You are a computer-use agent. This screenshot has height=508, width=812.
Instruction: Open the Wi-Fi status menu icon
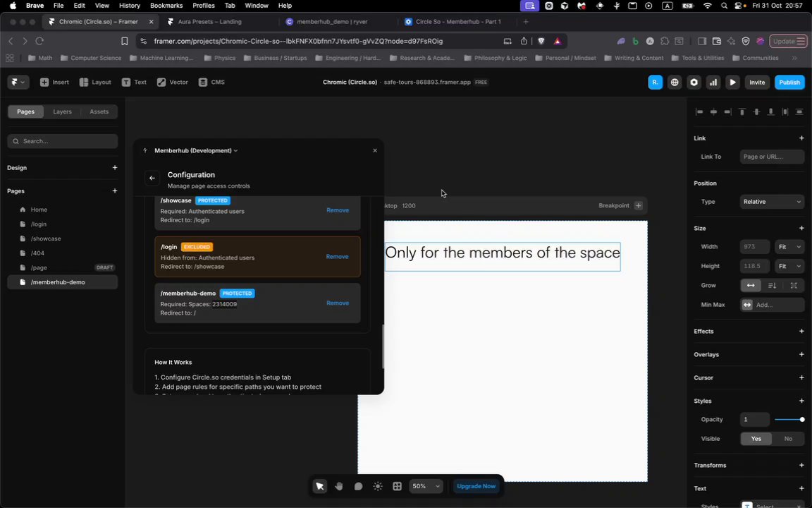click(x=708, y=6)
